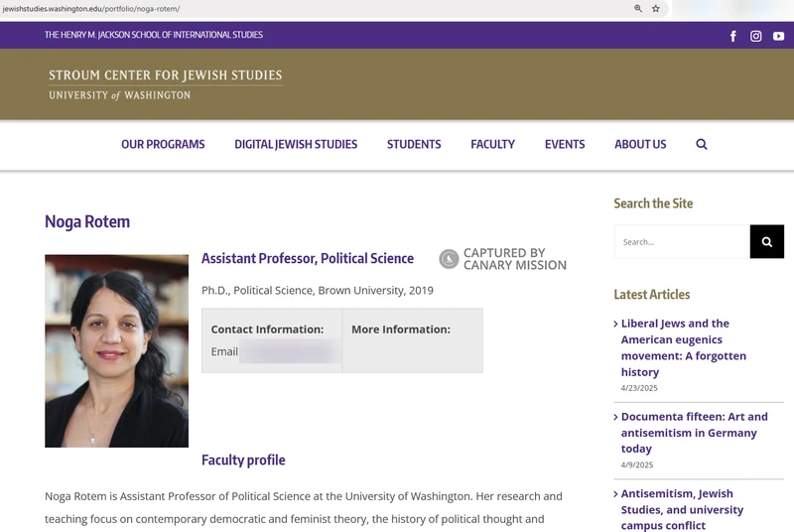The width and height of the screenshot is (794, 532).
Task: Open the Events menu
Action: click(x=565, y=144)
